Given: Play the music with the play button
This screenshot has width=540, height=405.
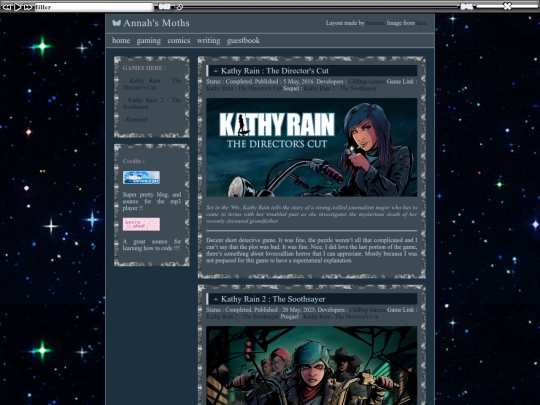Looking at the screenshot, I should click(x=18, y=7).
